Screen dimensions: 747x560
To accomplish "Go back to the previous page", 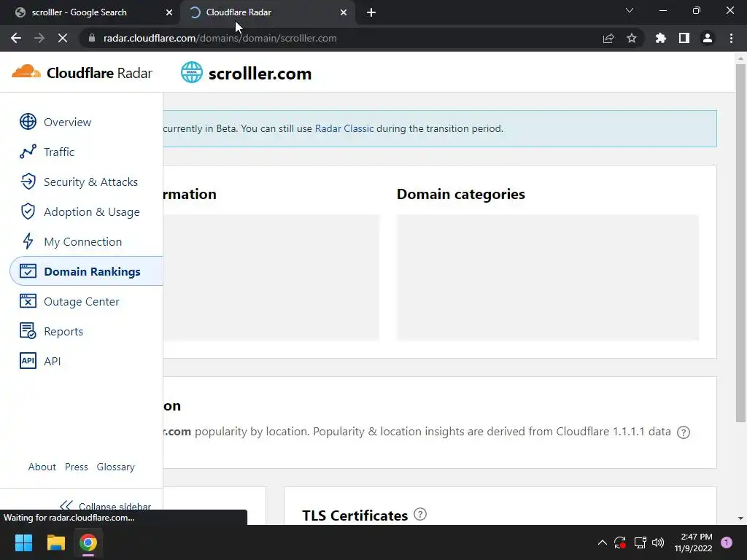I will coord(16,38).
